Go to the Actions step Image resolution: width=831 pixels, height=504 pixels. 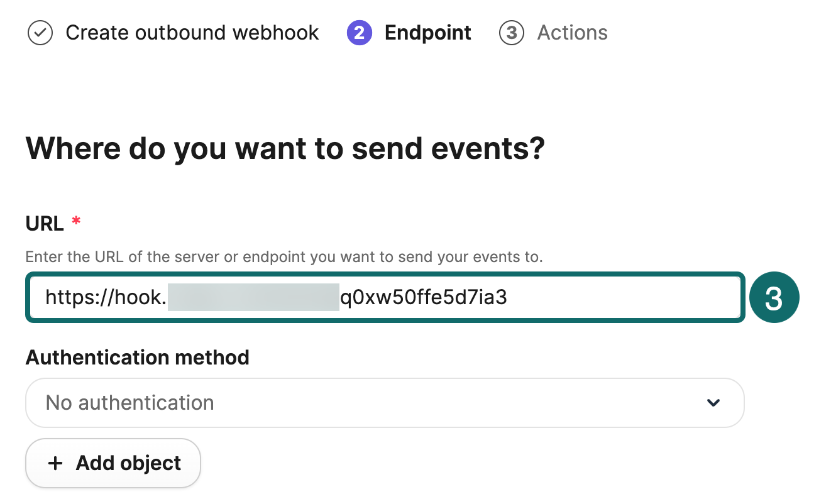[571, 33]
